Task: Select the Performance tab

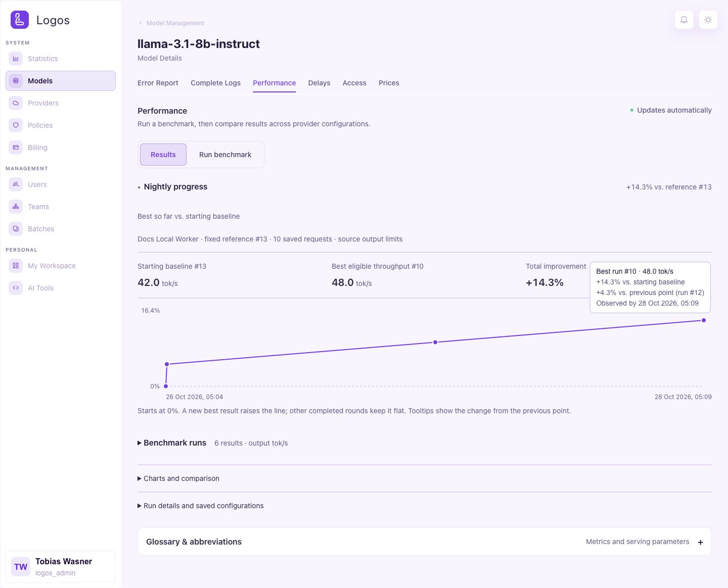Action: (274, 83)
